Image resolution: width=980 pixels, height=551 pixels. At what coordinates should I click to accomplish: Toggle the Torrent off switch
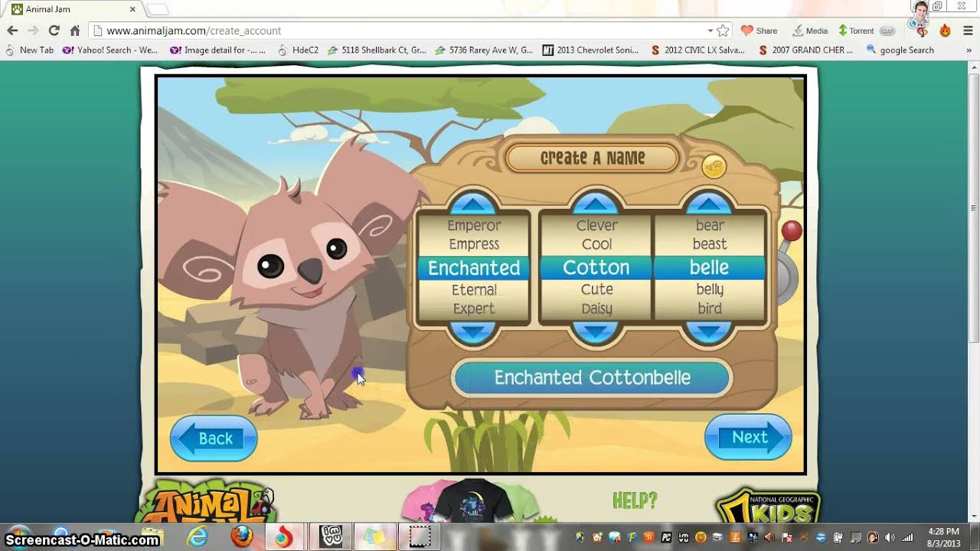click(x=887, y=31)
